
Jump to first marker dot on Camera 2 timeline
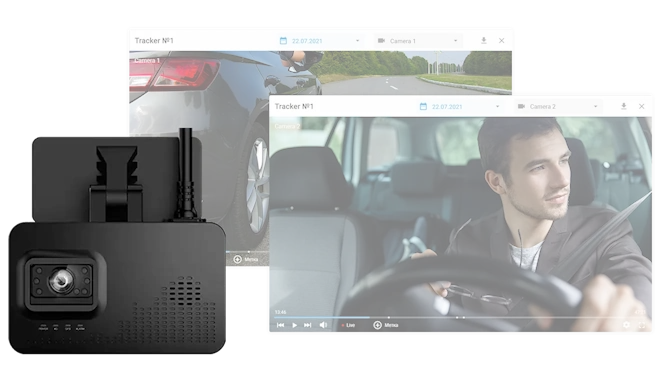pos(389,317)
